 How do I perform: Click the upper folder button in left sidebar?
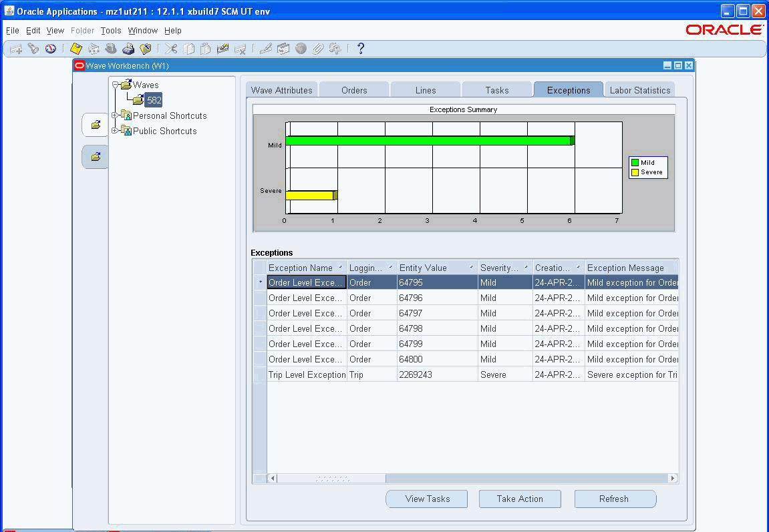[x=95, y=125]
